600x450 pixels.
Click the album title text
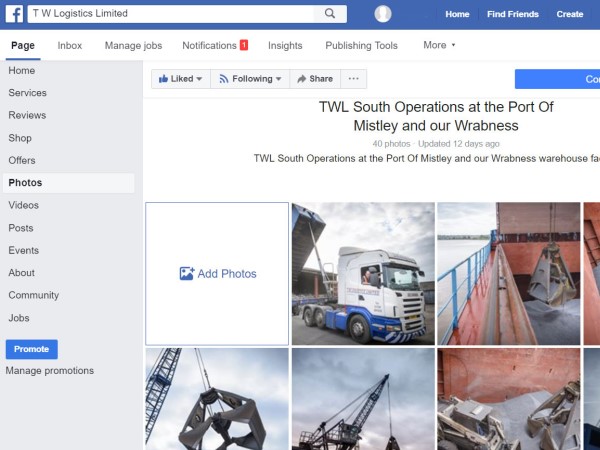click(x=436, y=116)
